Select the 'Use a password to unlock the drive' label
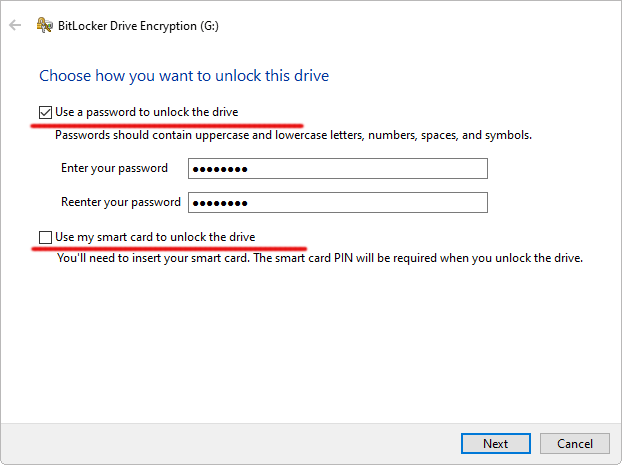622x465 pixels. coord(146,112)
